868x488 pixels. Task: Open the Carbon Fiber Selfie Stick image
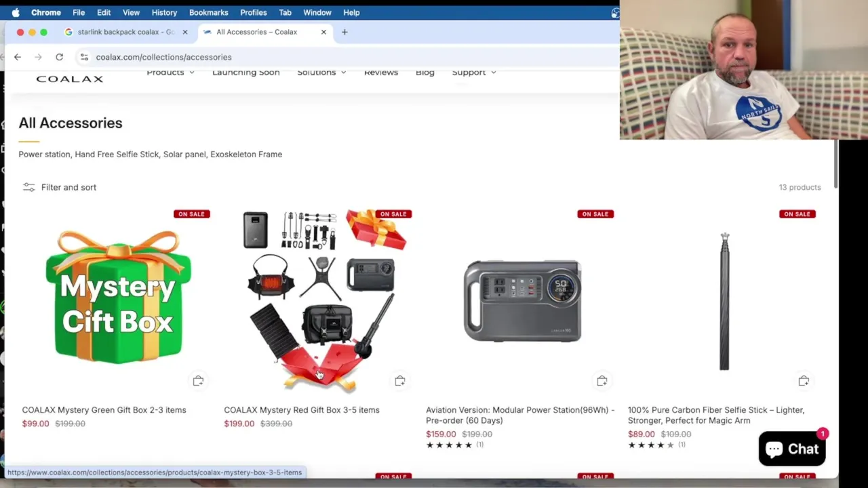(724, 301)
